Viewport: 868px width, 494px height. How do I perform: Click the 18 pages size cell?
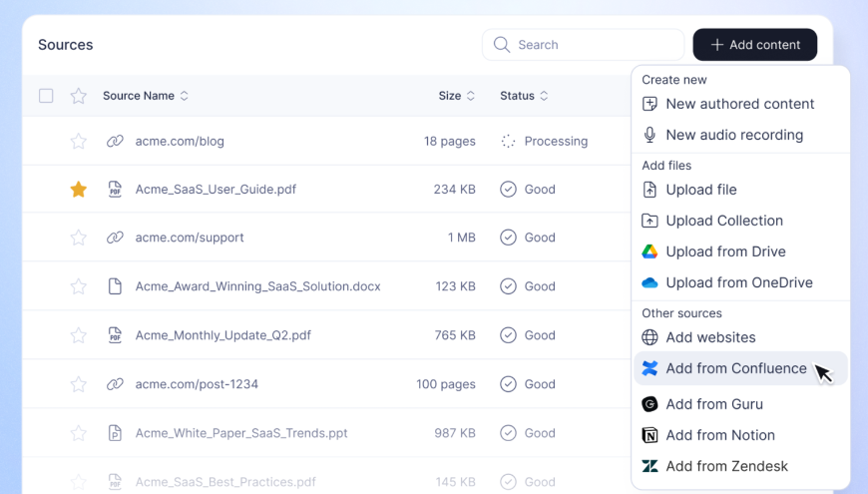(450, 142)
